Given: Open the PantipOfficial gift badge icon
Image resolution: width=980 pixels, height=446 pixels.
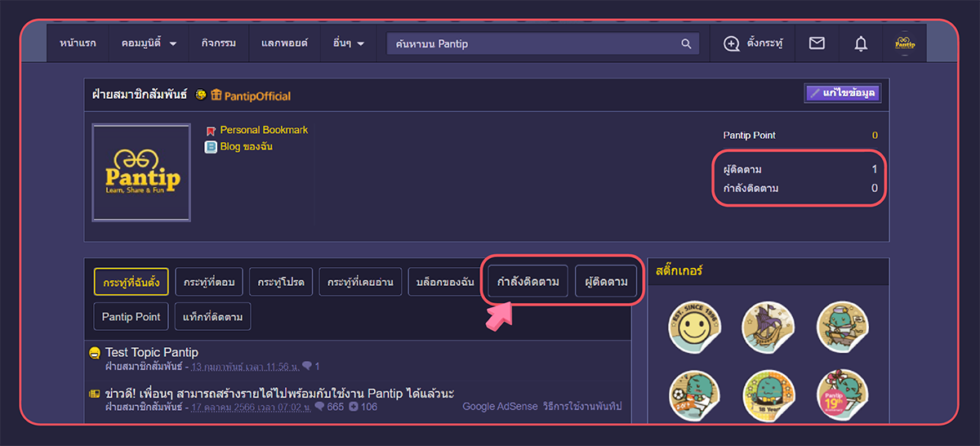Looking at the screenshot, I should 216,96.
